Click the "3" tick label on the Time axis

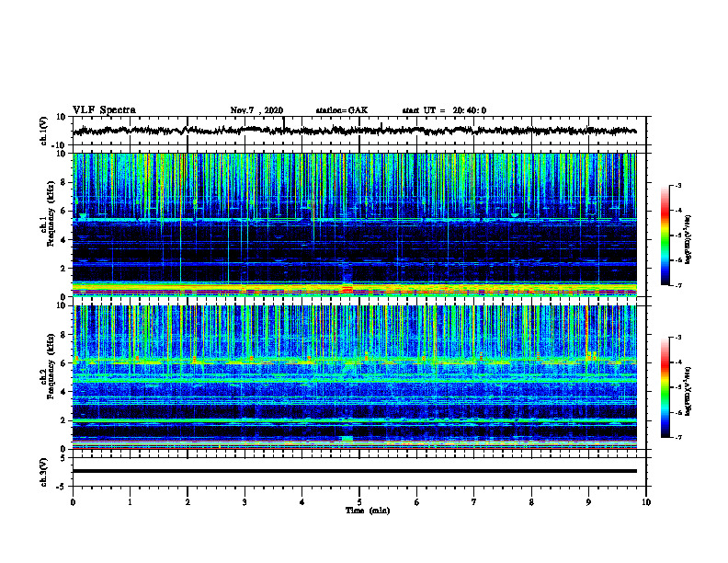pyautogui.click(x=245, y=502)
